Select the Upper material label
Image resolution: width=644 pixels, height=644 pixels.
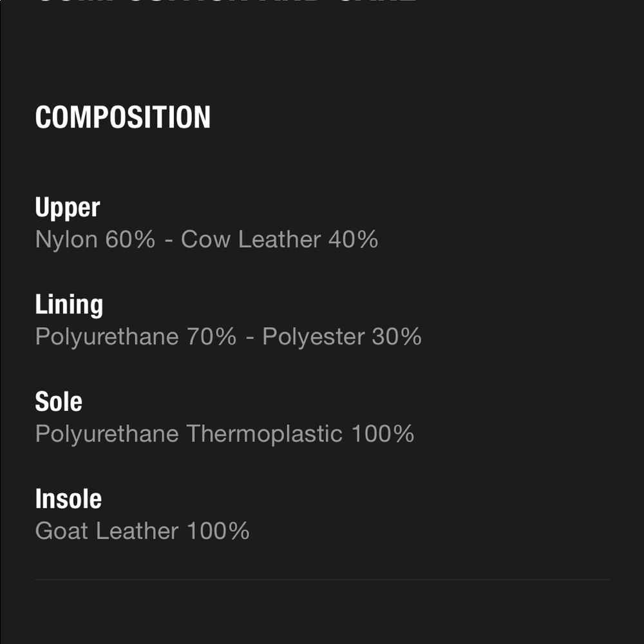(x=68, y=207)
